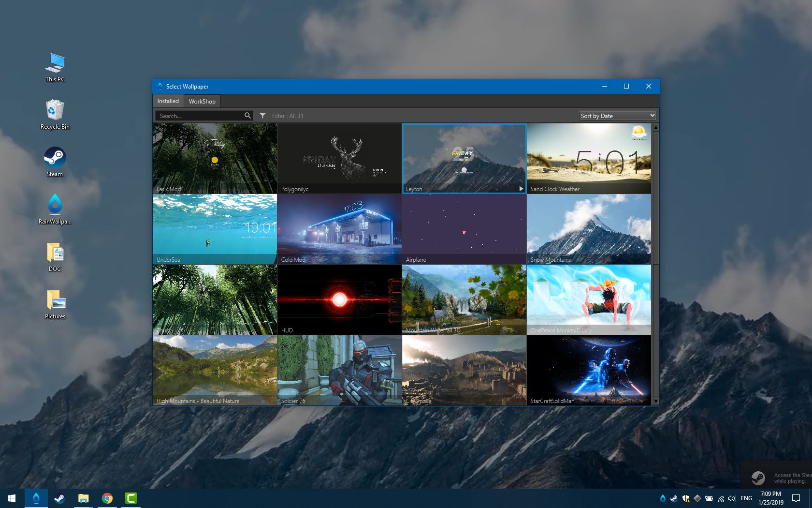The width and height of the screenshot is (812, 508).
Task: Open the wallpaper filter icon
Action: tap(262, 116)
